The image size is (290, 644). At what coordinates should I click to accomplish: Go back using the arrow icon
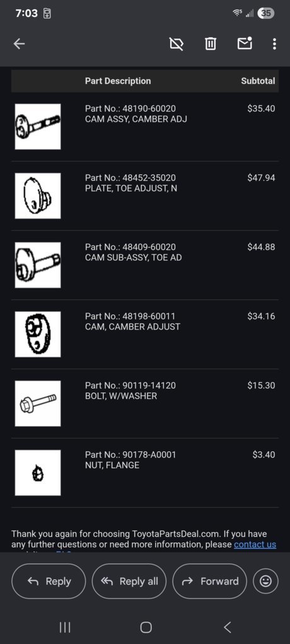tap(19, 44)
